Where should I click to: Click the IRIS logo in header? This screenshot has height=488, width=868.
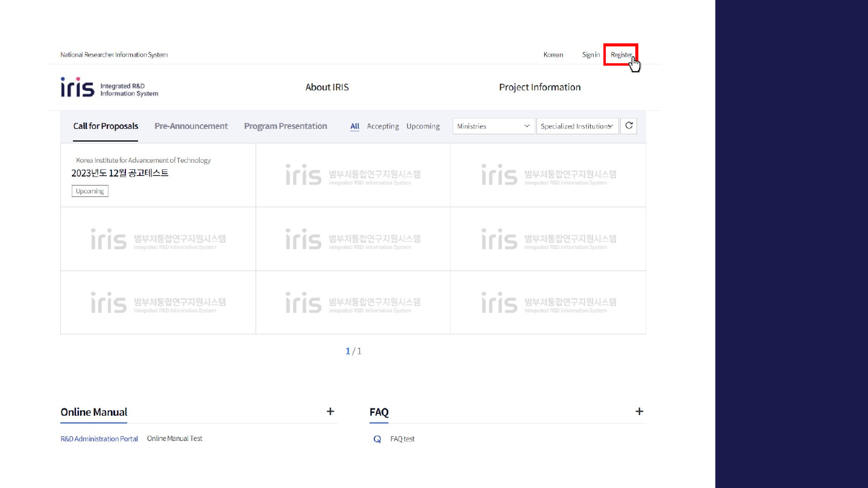coord(108,88)
